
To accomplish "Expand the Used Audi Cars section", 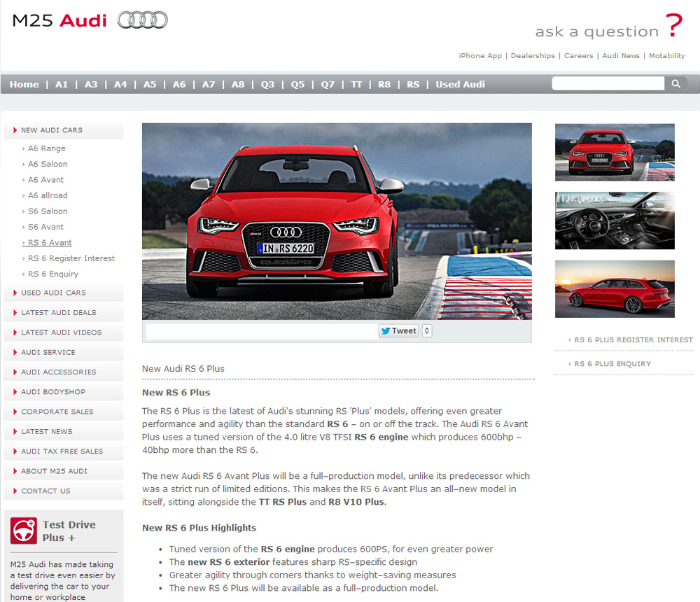I will (x=53, y=293).
